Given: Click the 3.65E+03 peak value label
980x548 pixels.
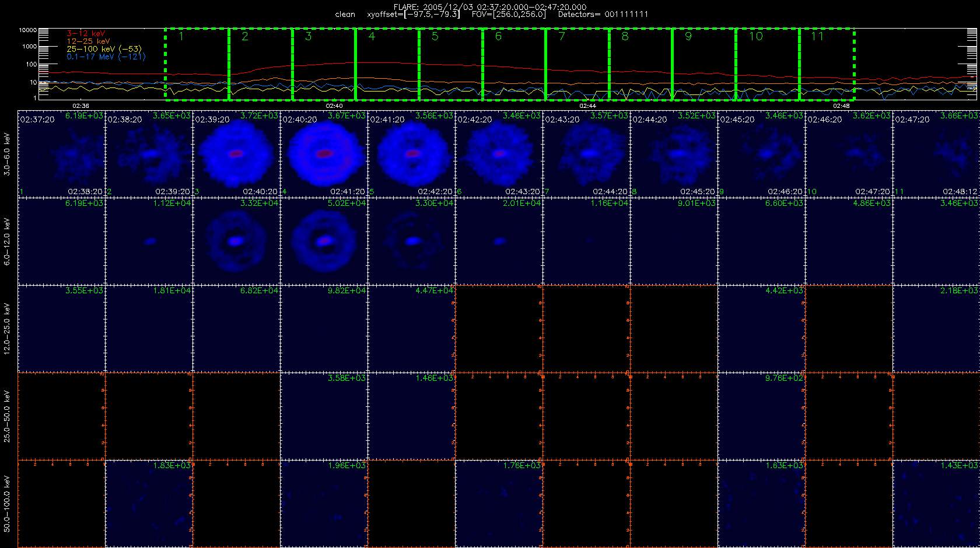Looking at the screenshot, I should (x=171, y=116).
